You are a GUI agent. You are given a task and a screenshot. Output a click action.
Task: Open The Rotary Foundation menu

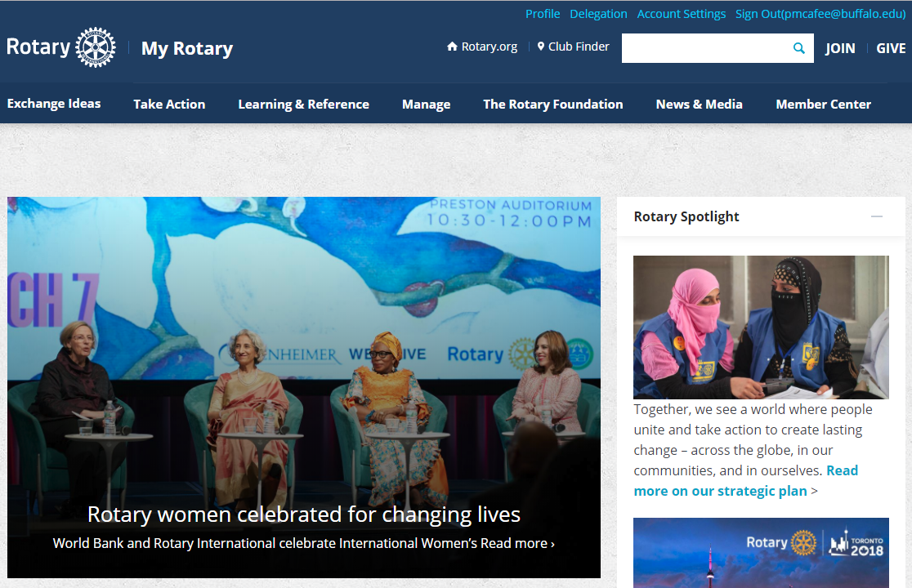click(552, 104)
